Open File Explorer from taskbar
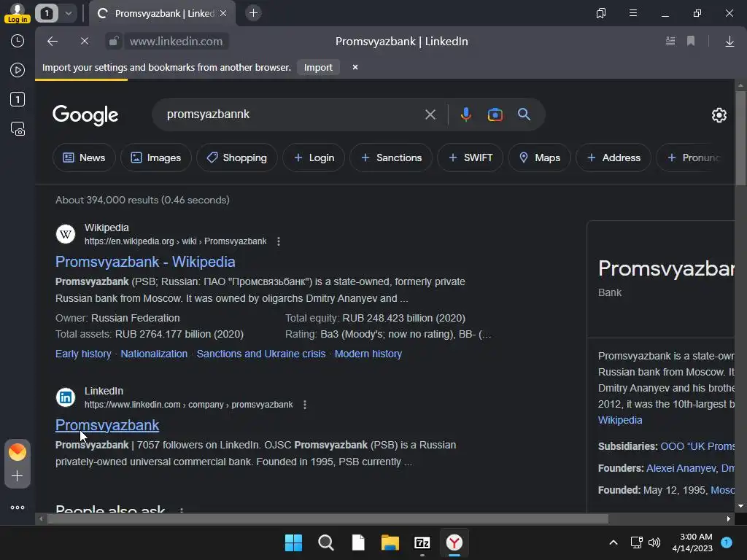 (390, 542)
